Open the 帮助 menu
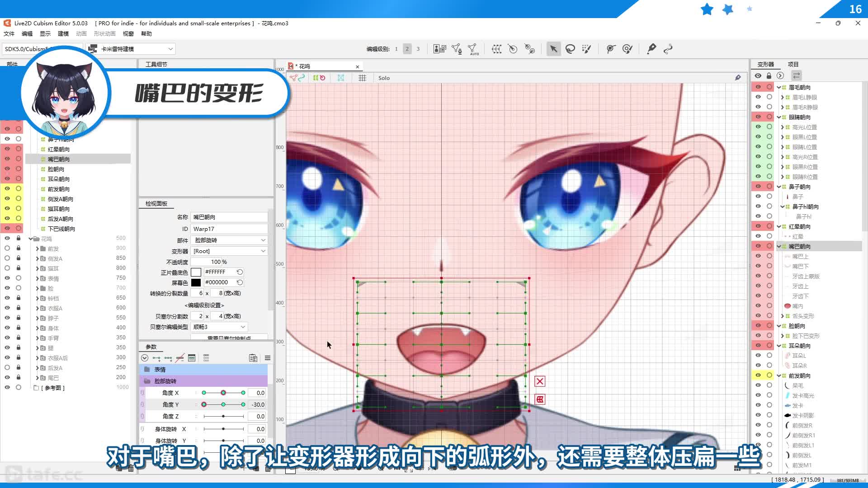Screen dimensions: 868x488 146,33
